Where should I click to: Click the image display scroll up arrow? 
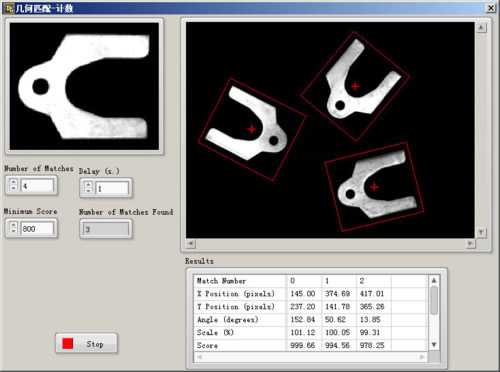point(481,27)
